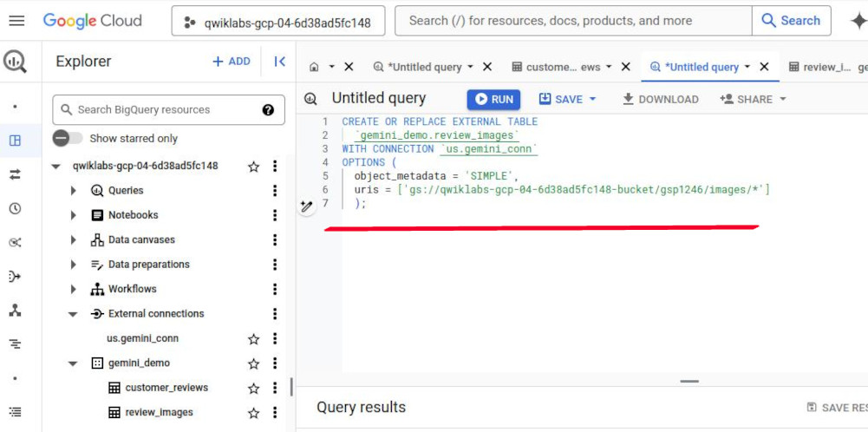This screenshot has height=432, width=868.
Task: Click the Gemini code assist pencil icon
Action: [x=307, y=206]
